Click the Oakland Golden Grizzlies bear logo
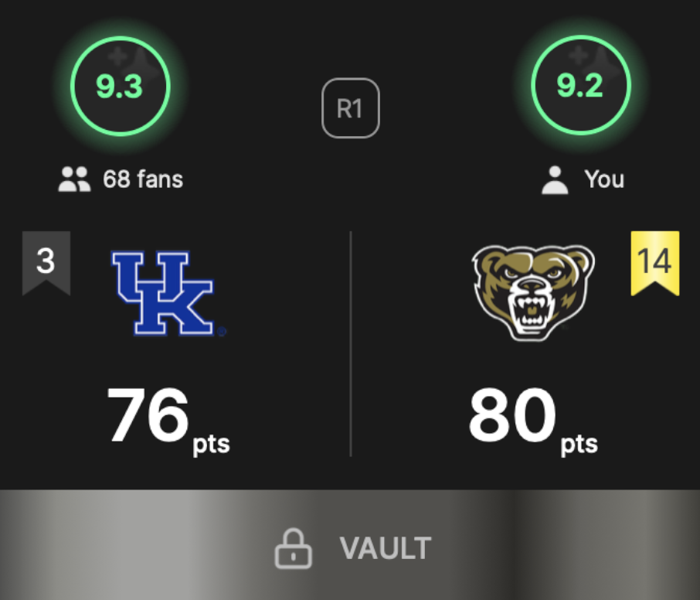Viewport: 700px width, 600px height. (533, 292)
